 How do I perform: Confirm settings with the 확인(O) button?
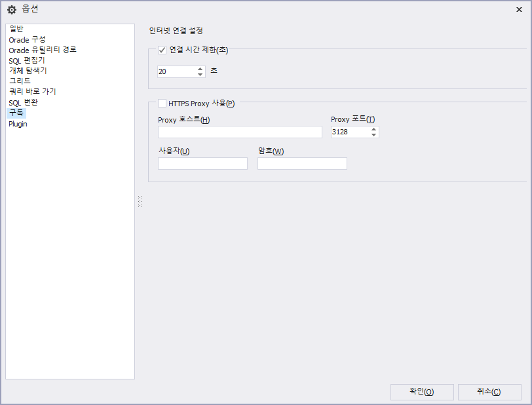coord(422,392)
